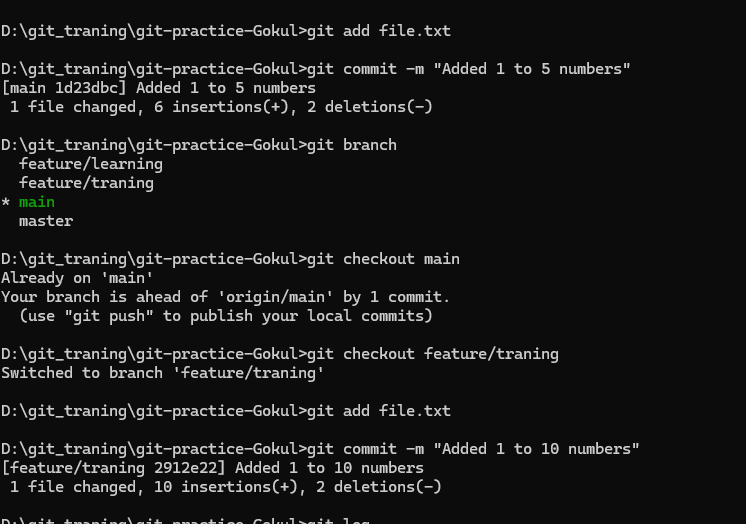Image resolution: width=746 pixels, height=524 pixels.
Task: Click the green main branch name
Action: coord(37,202)
